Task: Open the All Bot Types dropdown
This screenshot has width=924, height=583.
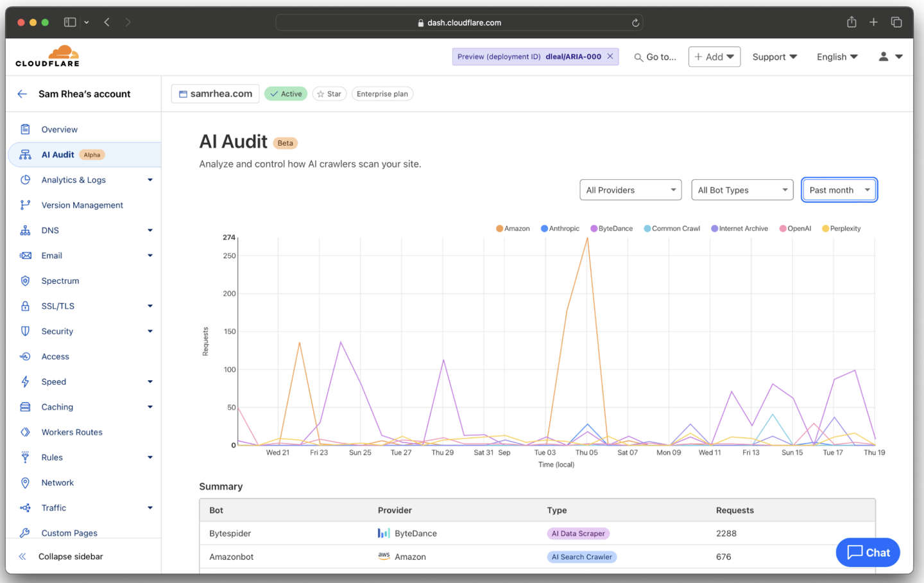Action: click(742, 190)
